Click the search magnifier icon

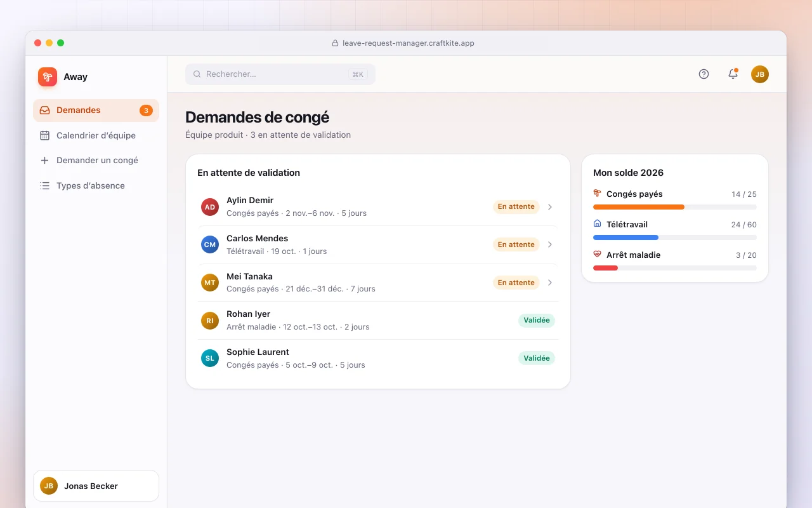coord(197,74)
